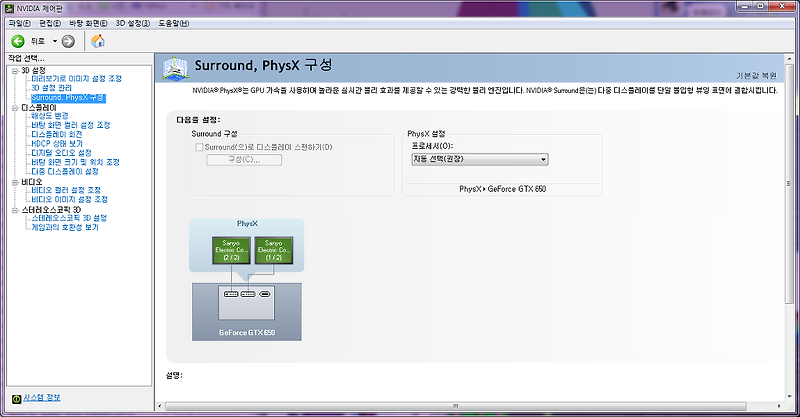Select 디지털 오디오 설정 in tree

pyautogui.click(x=61, y=153)
